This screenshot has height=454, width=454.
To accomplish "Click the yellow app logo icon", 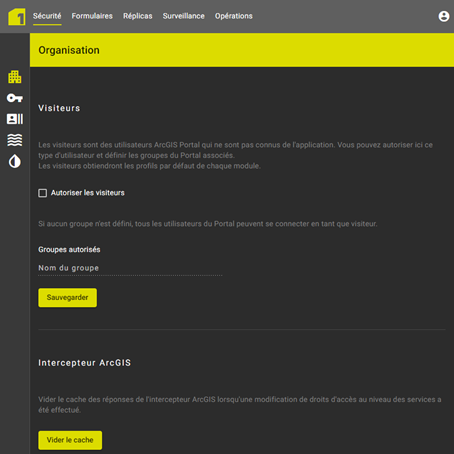I will [x=17, y=16].
